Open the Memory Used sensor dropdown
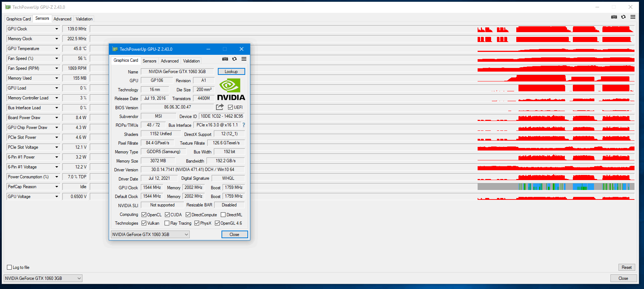Viewport: 644px width, 289px height. [57, 78]
